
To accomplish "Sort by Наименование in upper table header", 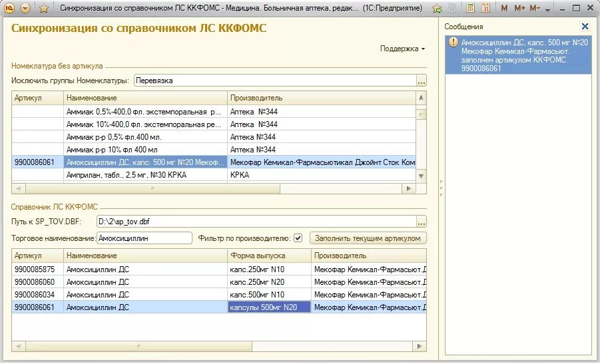I will 145,98.
